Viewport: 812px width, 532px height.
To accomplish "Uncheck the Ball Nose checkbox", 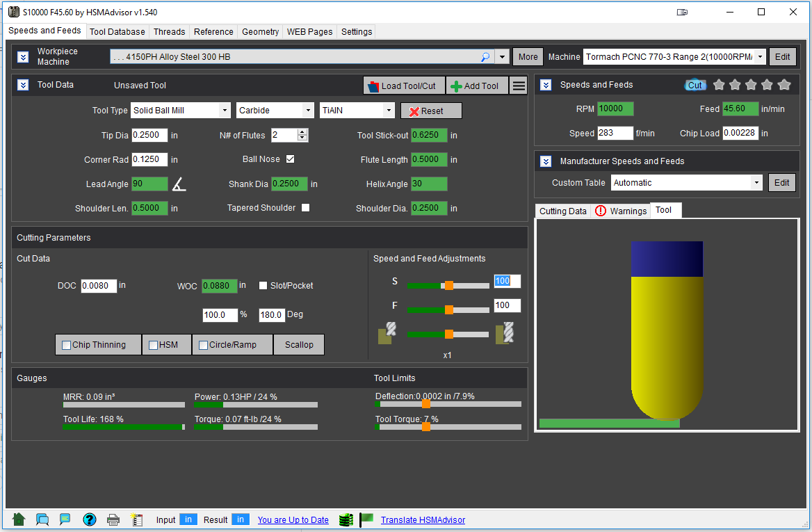I will [291, 159].
